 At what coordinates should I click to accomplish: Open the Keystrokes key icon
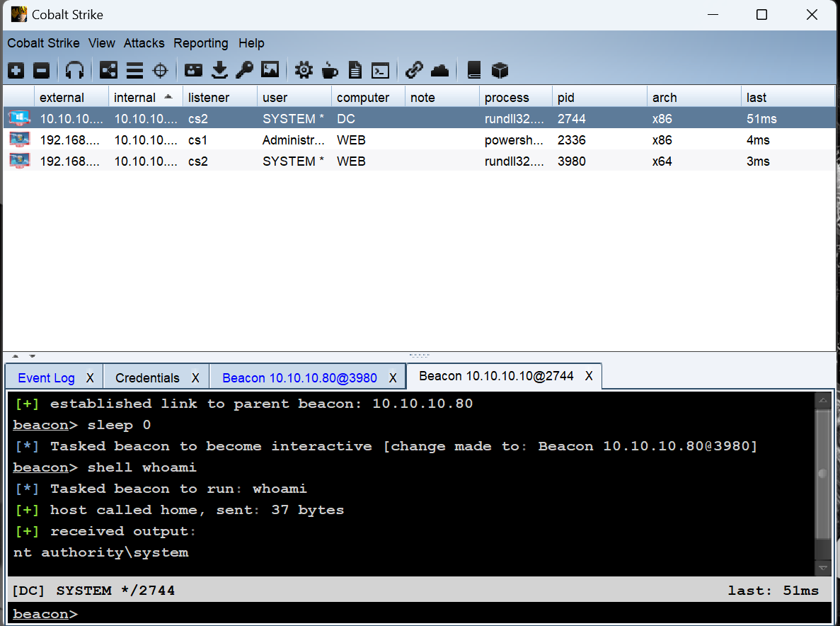tap(245, 70)
